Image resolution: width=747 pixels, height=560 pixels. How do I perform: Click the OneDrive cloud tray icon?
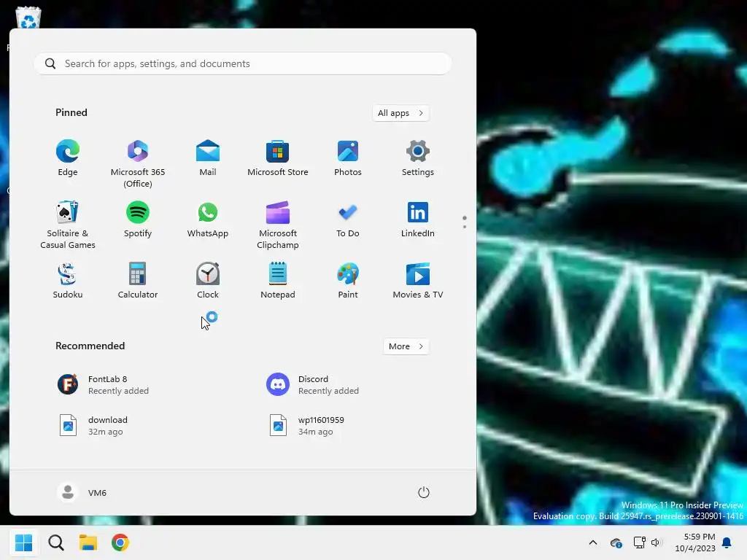click(616, 542)
